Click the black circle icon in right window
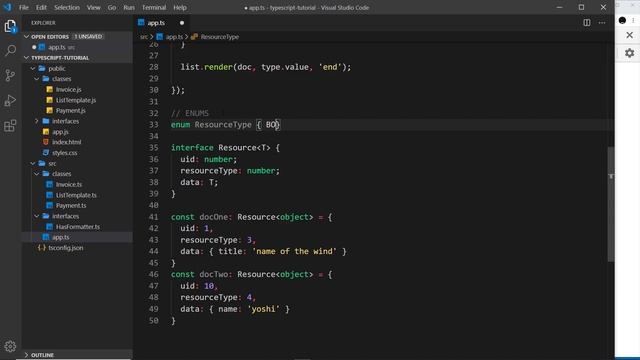The image size is (640, 360). pos(622,20)
